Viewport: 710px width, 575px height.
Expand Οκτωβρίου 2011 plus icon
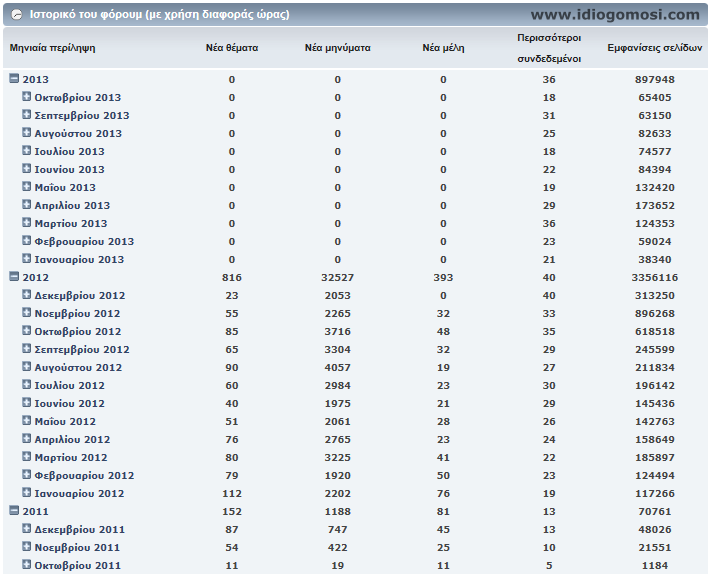click(27, 565)
